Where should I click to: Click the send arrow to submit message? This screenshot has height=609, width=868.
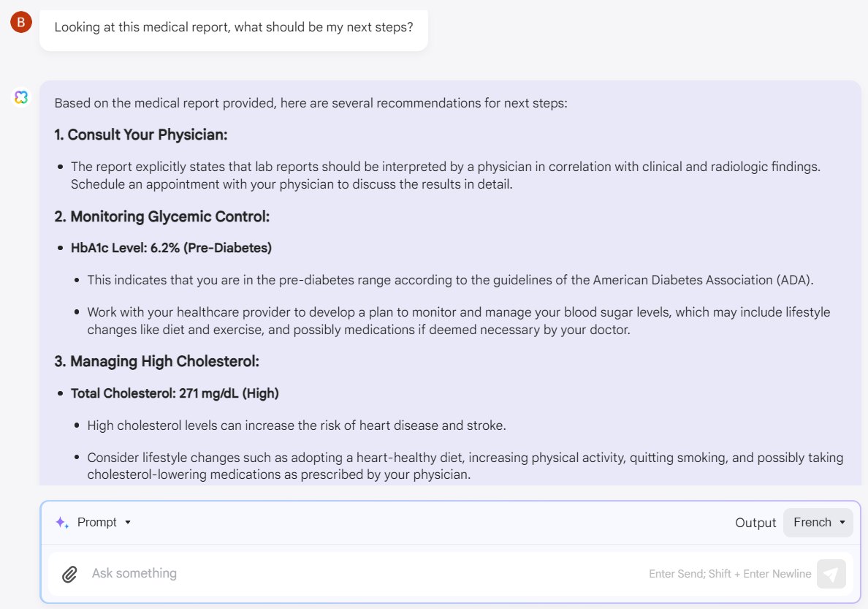pos(831,574)
